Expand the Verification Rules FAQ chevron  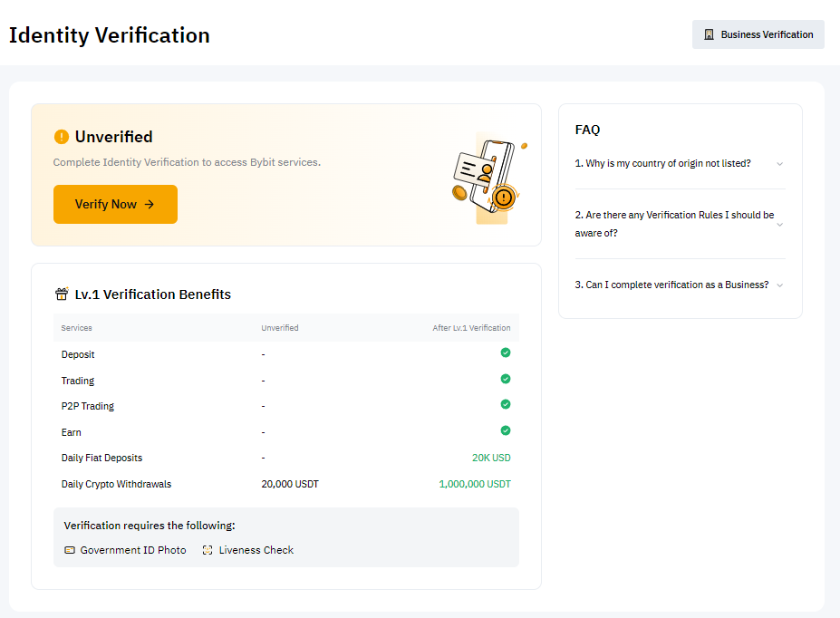(780, 225)
